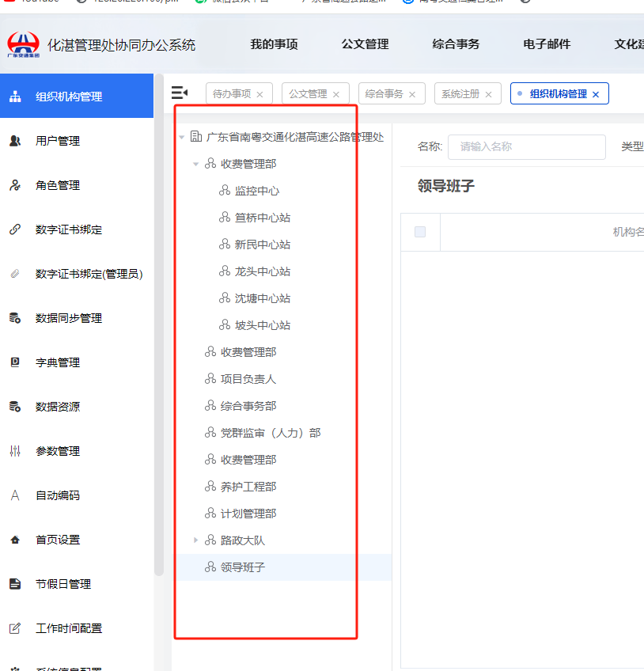Click the node icon beside 沈塘中心站
This screenshot has width=644, height=671.
pos(225,298)
